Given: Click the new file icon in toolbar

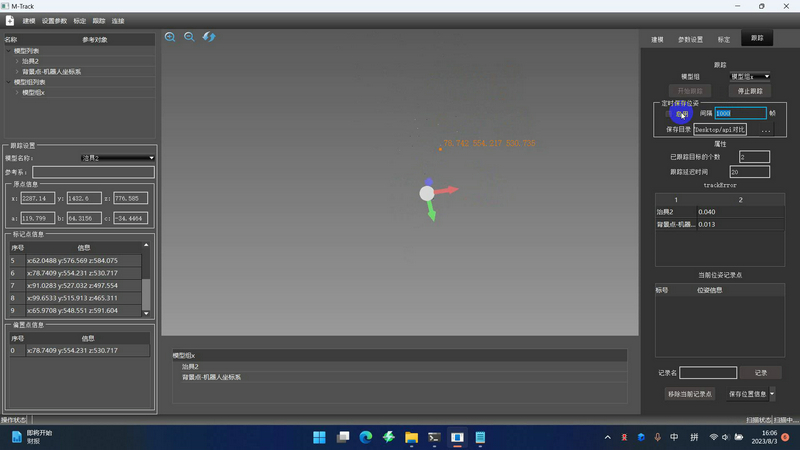Looking at the screenshot, I should tap(10, 20).
